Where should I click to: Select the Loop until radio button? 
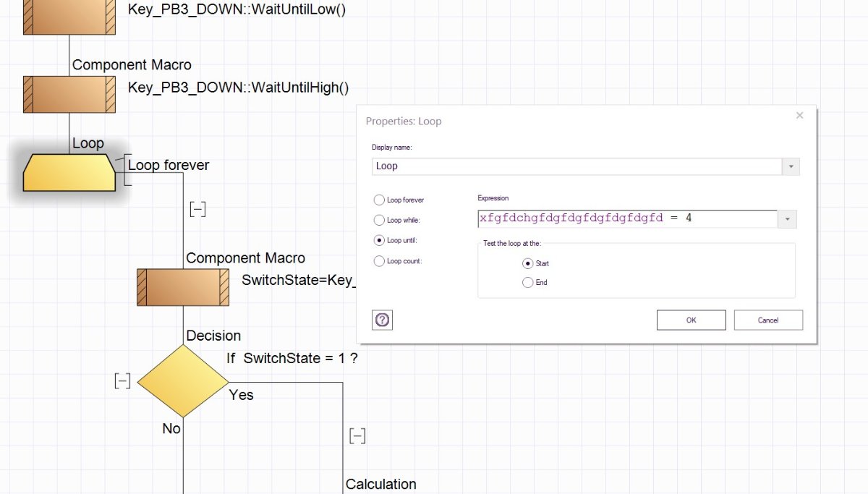379,240
